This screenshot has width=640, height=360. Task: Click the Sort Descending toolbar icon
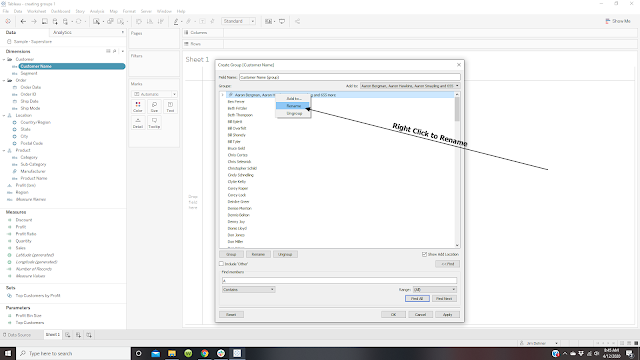160,21
